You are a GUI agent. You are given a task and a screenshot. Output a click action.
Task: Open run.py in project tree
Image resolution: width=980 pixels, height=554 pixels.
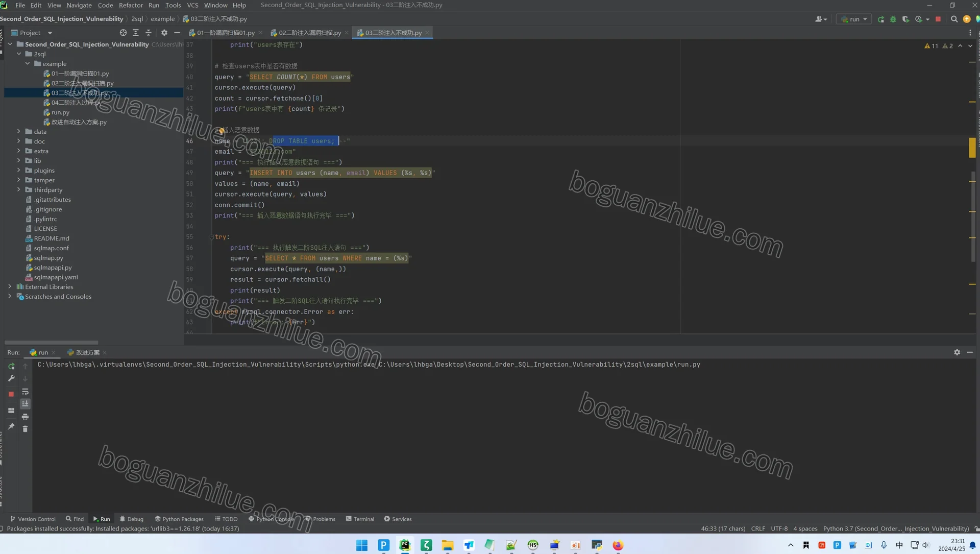60,112
